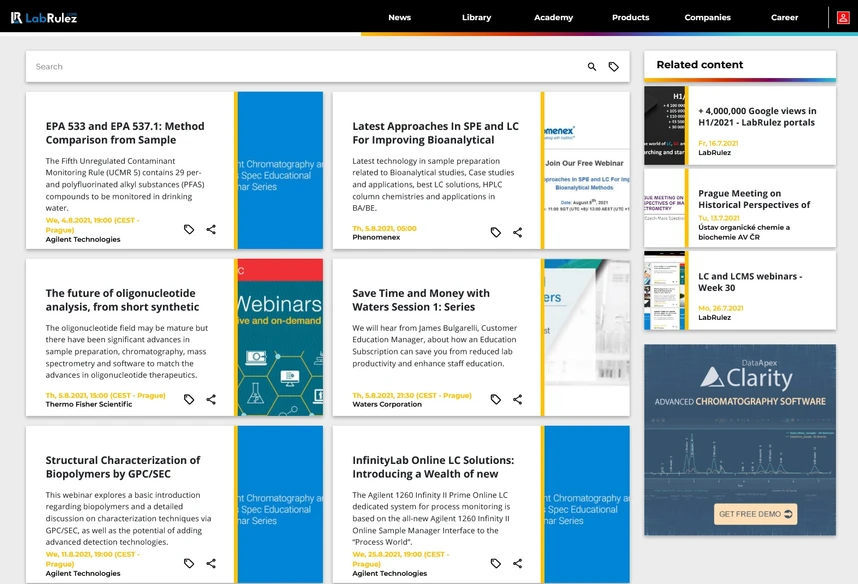Click the 'Related content' heading
The width and height of the screenshot is (858, 584).
coord(700,65)
